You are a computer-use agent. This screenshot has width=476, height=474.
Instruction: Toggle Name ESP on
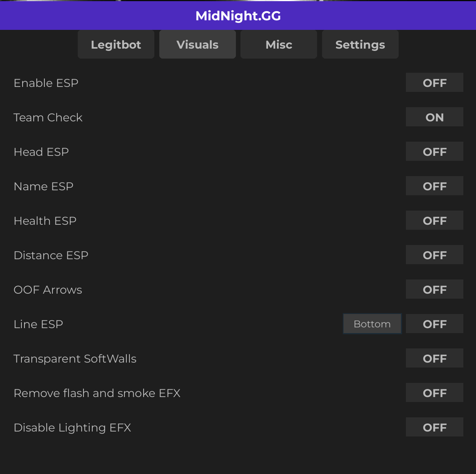(435, 186)
